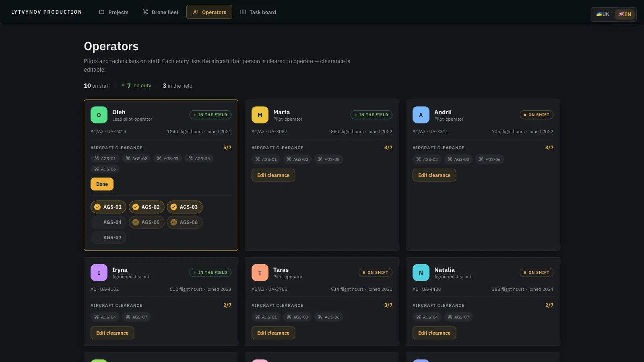Click Taras's AGS-06 drone chip
Image resolution: width=644 pixels, height=362 pixels.
[x=329, y=317]
